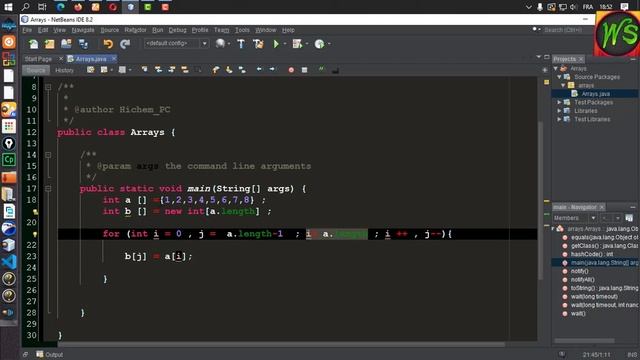Switch to the Start Page tab

(x=38, y=59)
